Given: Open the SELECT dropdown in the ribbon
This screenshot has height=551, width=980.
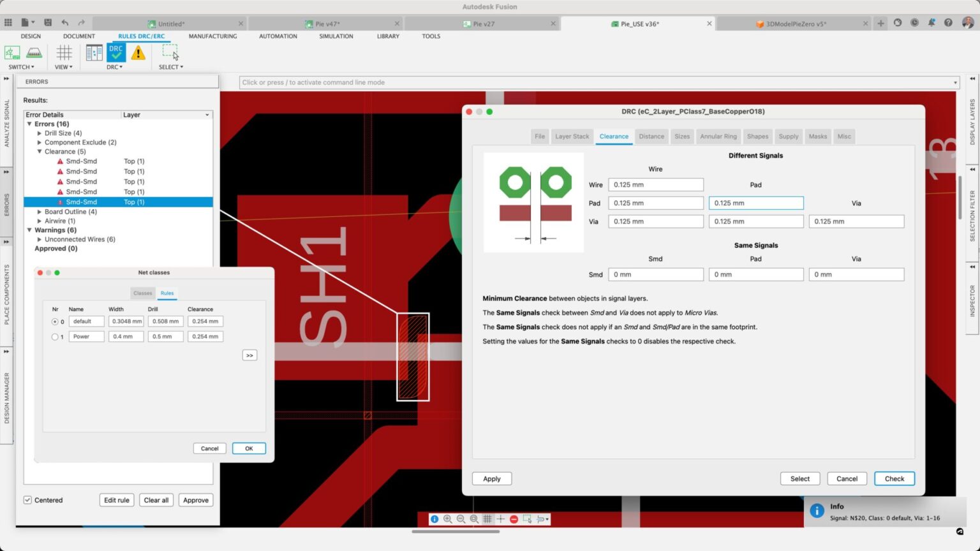Looking at the screenshot, I should click(x=170, y=66).
